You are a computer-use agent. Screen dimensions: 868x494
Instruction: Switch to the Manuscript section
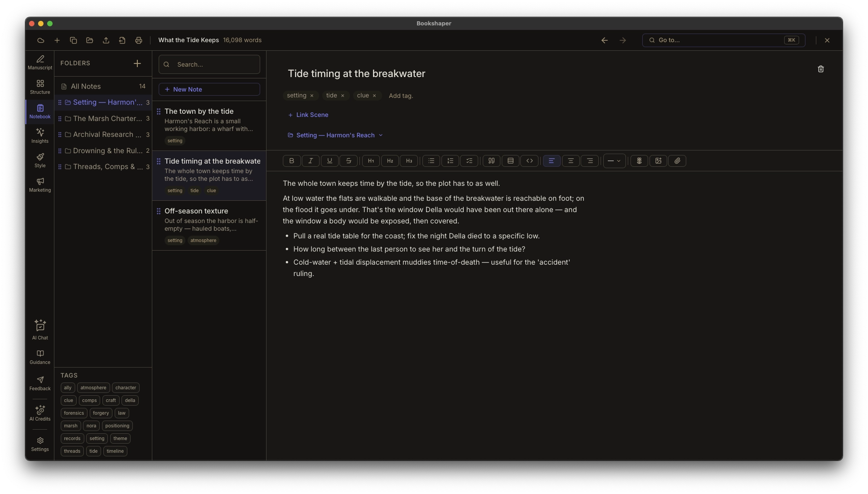click(x=40, y=63)
